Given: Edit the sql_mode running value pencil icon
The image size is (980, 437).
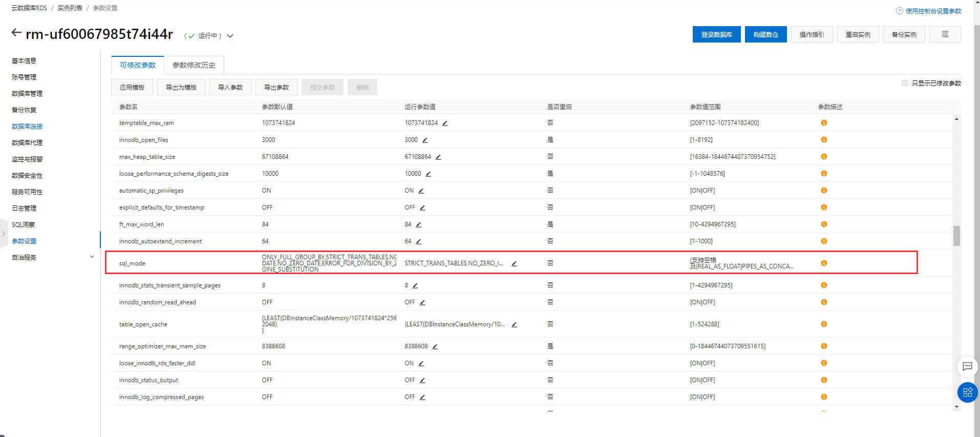Looking at the screenshot, I should (x=514, y=264).
